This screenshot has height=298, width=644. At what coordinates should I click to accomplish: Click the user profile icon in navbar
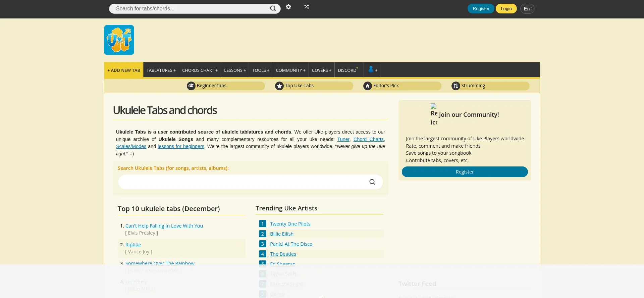371,69
